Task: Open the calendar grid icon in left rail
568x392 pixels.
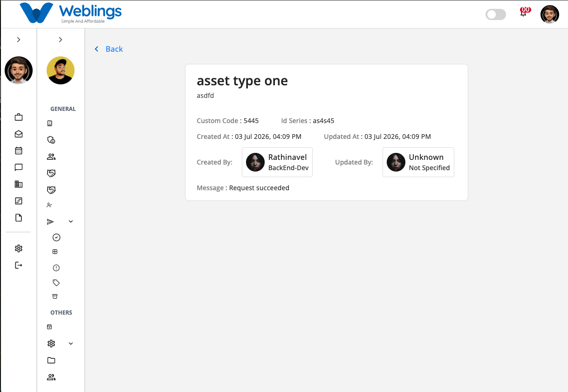Action: (19, 151)
